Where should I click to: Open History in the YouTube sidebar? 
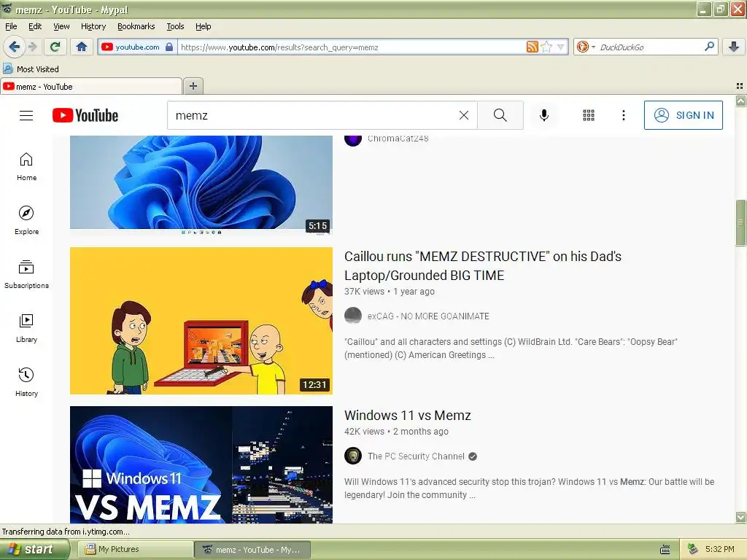(26, 382)
